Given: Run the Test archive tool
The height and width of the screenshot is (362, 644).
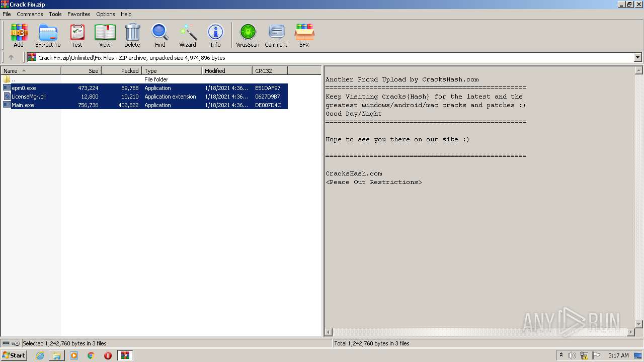Looking at the screenshot, I should coord(77,36).
